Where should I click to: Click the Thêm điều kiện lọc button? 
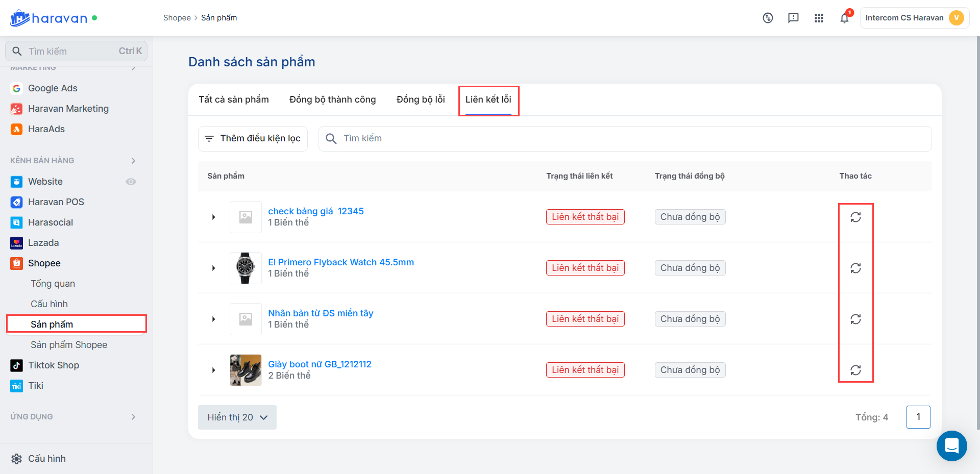(253, 139)
